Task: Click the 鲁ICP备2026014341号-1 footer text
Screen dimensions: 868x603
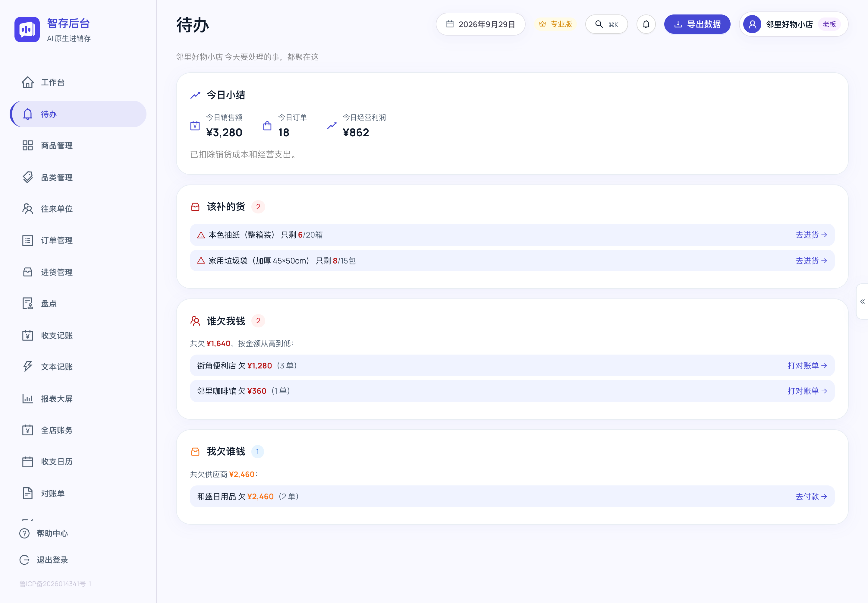Action: tap(55, 584)
